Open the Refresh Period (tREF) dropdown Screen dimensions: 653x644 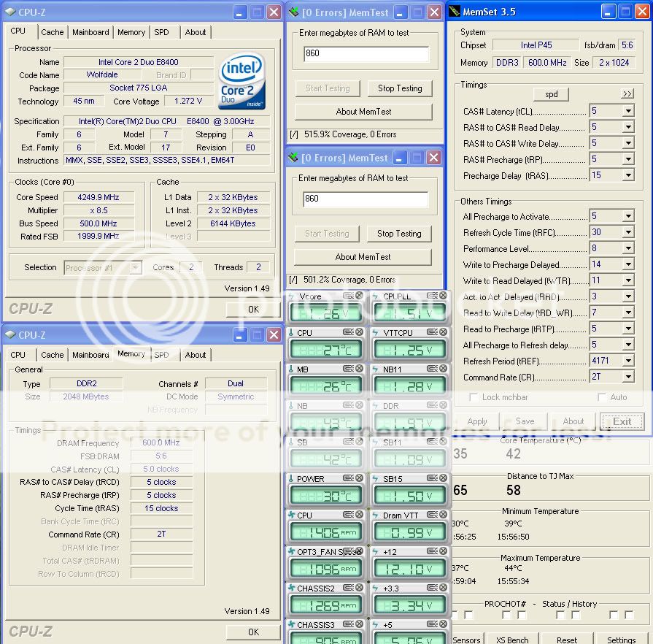628,361
